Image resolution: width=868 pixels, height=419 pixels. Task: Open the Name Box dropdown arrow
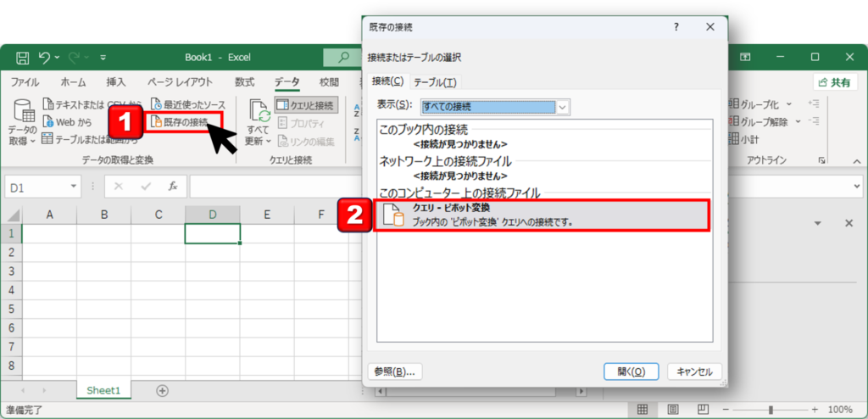coord(73,187)
